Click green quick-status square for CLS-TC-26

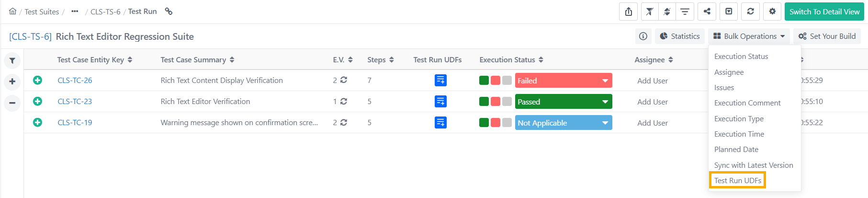484,81
